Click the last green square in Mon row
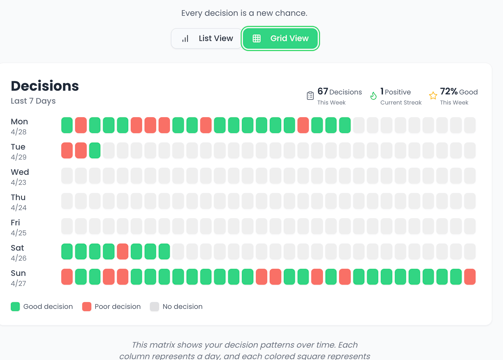This screenshot has height=360, width=503. 345,125
